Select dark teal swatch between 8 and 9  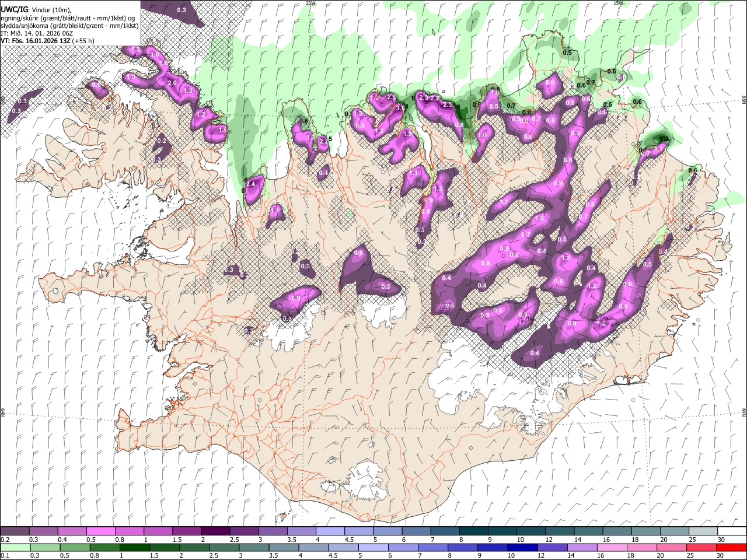474,531
